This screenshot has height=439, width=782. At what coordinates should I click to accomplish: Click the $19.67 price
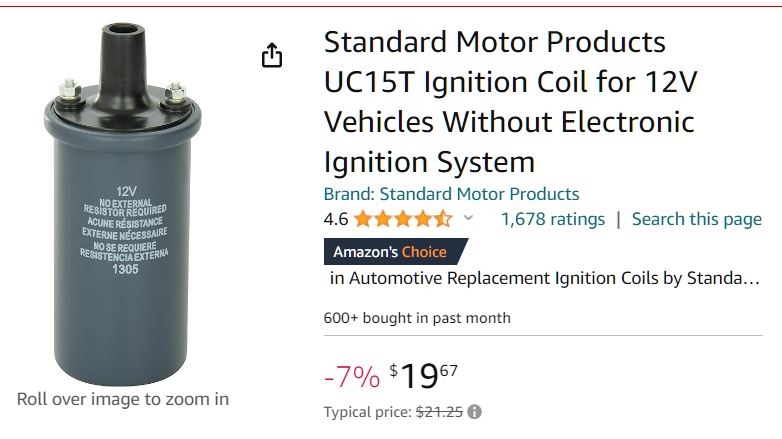(x=423, y=376)
